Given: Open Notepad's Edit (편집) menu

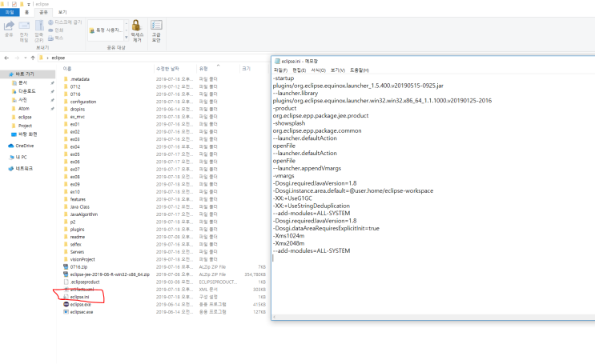Looking at the screenshot, I should 299,70.
